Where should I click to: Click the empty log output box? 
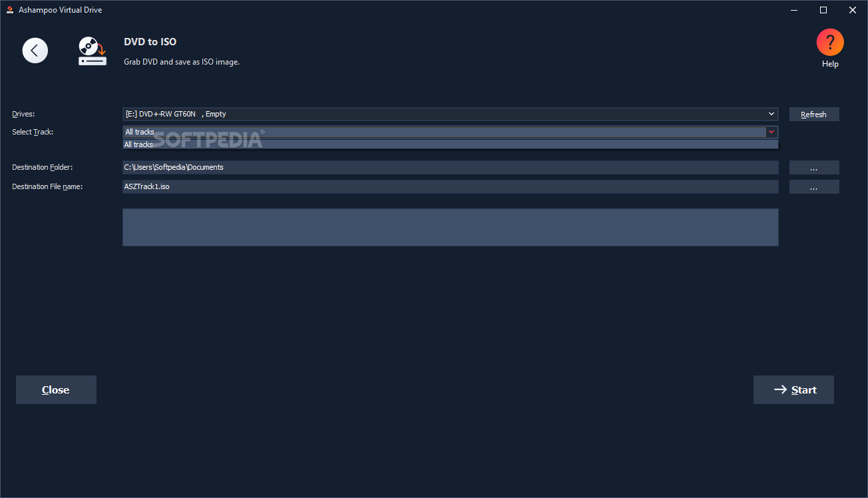(451, 227)
